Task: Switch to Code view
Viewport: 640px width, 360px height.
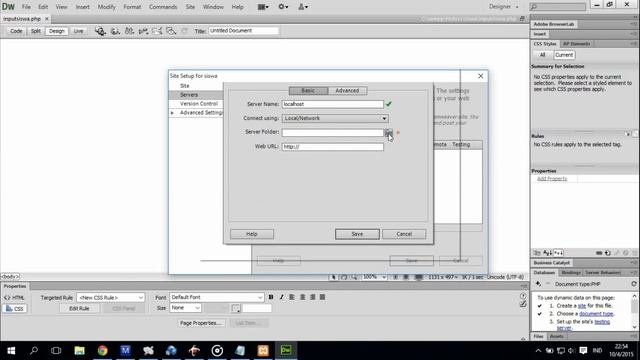Action: tap(16, 31)
